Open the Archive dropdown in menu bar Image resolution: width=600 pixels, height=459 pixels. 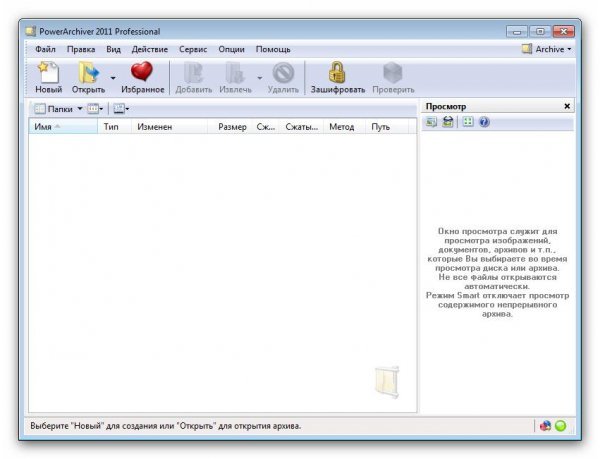point(546,49)
